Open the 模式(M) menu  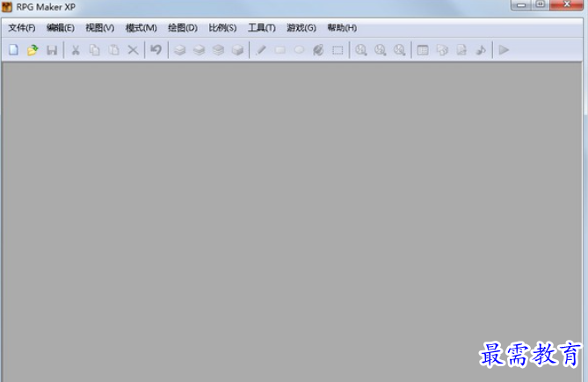141,28
